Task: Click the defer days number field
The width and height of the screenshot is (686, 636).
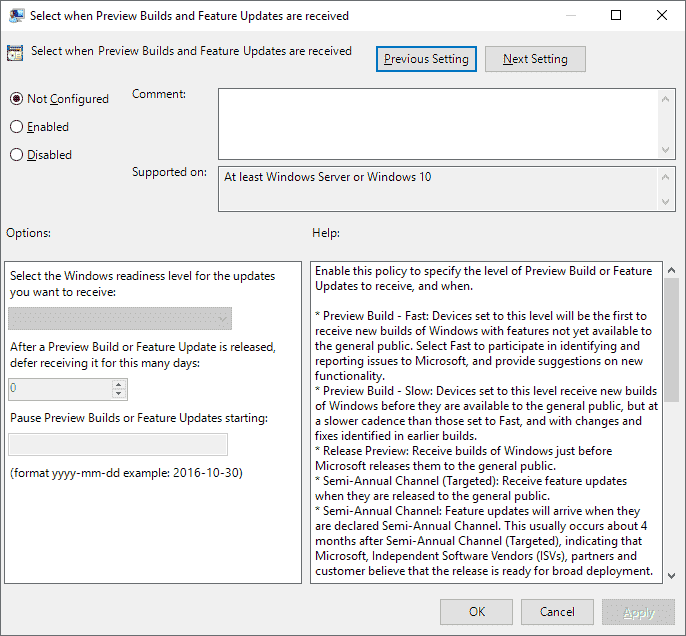Action: 60,389
